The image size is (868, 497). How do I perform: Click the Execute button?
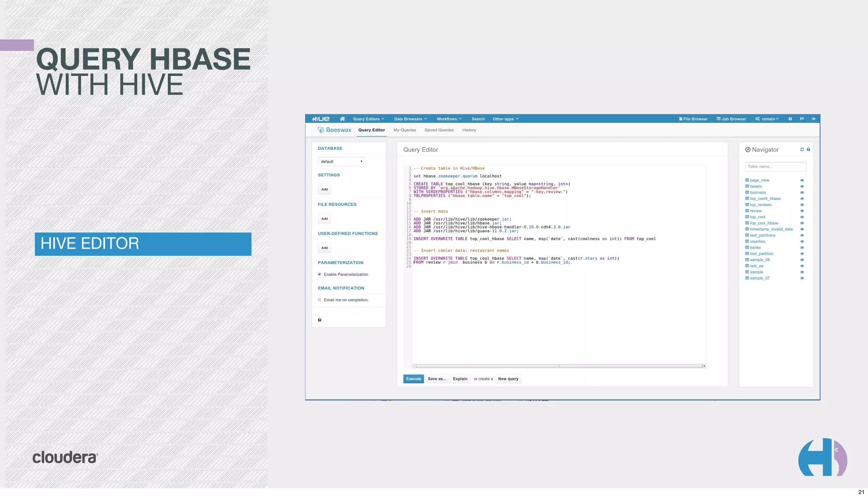(413, 379)
